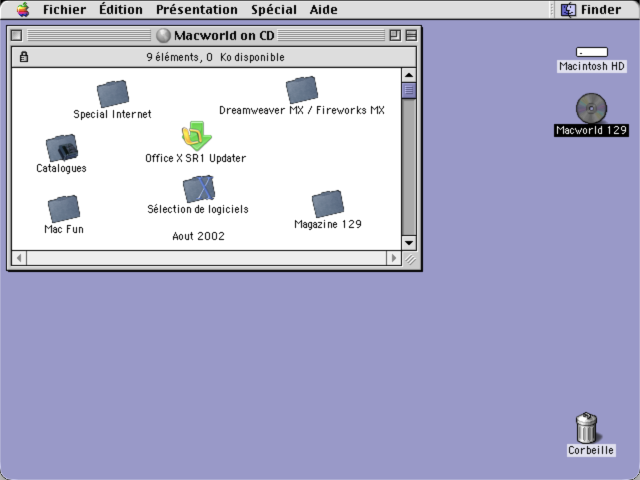Click the vertical scroll down arrow
640x480 pixels.
click(x=409, y=242)
